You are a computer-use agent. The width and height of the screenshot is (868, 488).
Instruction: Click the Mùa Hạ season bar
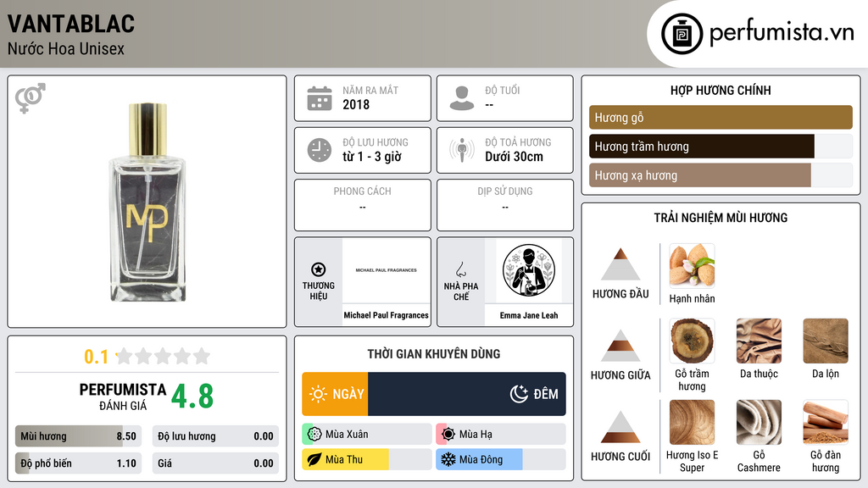click(501, 435)
